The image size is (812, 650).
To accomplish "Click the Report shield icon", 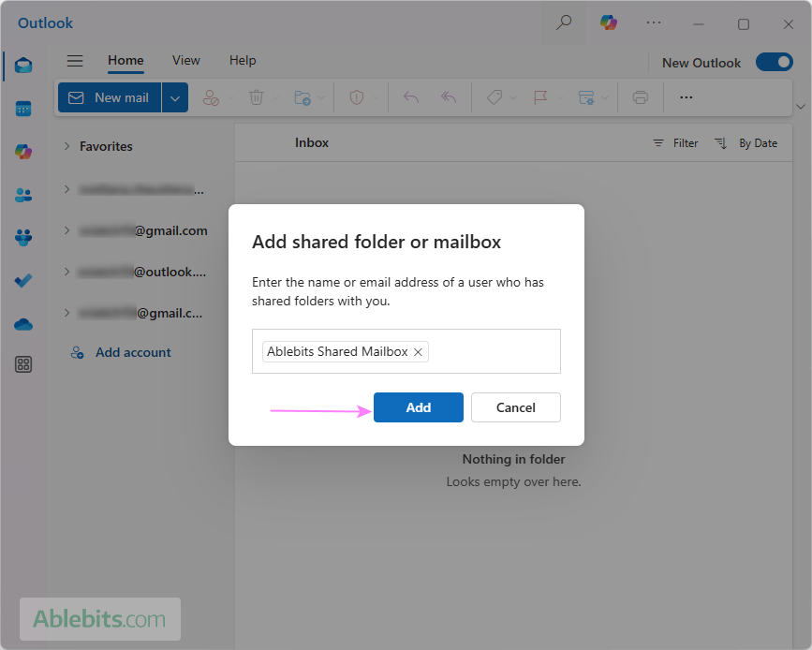I will point(356,97).
